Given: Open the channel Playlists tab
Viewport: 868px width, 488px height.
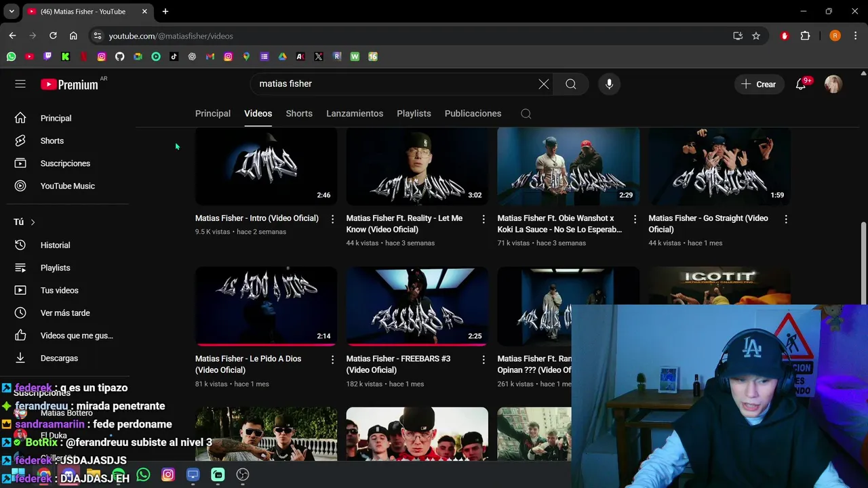Looking at the screenshot, I should [414, 114].
